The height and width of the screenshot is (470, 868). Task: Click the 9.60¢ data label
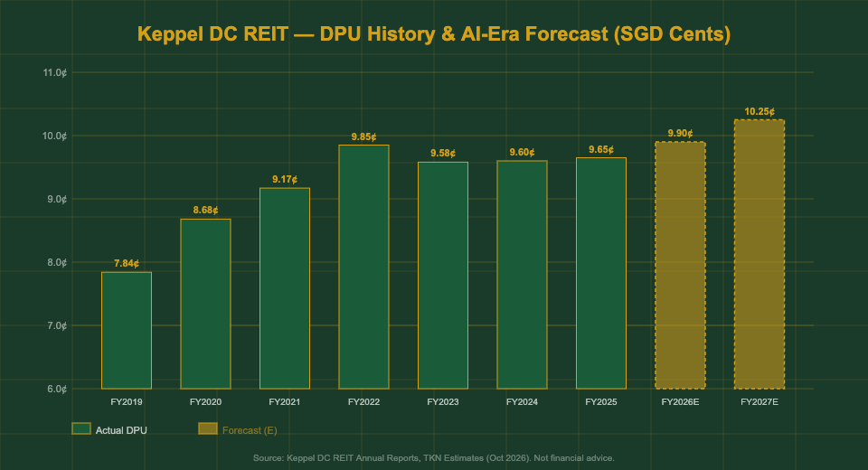pos(522,152)
